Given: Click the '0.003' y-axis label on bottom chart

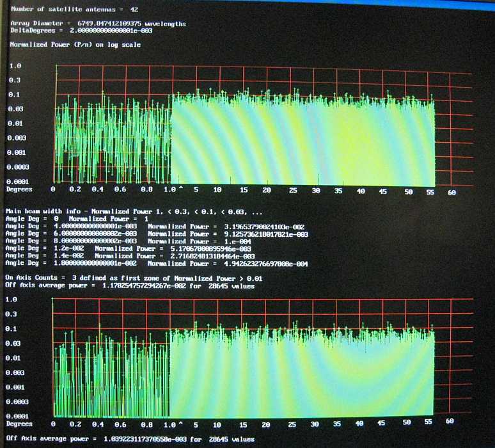Looking at the screenshot, I should click(15, 372).
